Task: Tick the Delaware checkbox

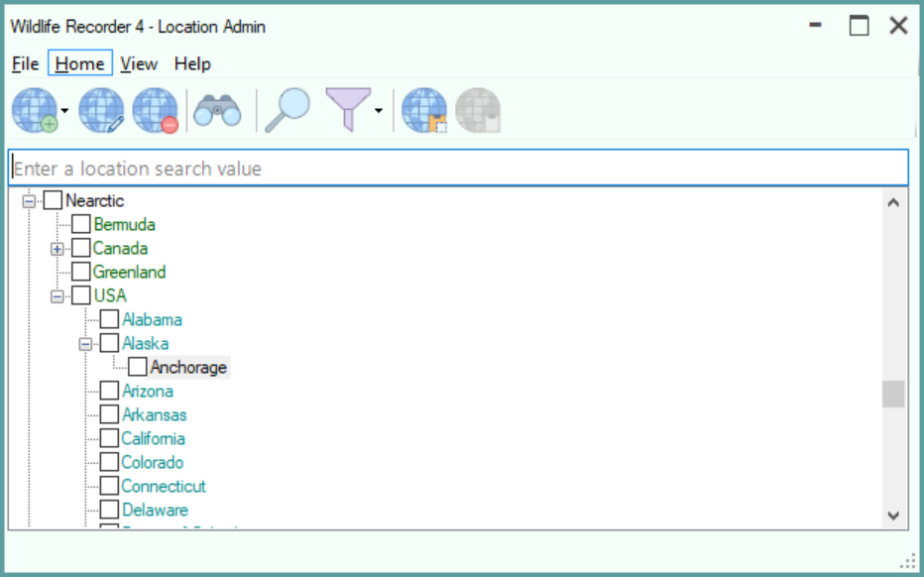Action: click(109, 510)
